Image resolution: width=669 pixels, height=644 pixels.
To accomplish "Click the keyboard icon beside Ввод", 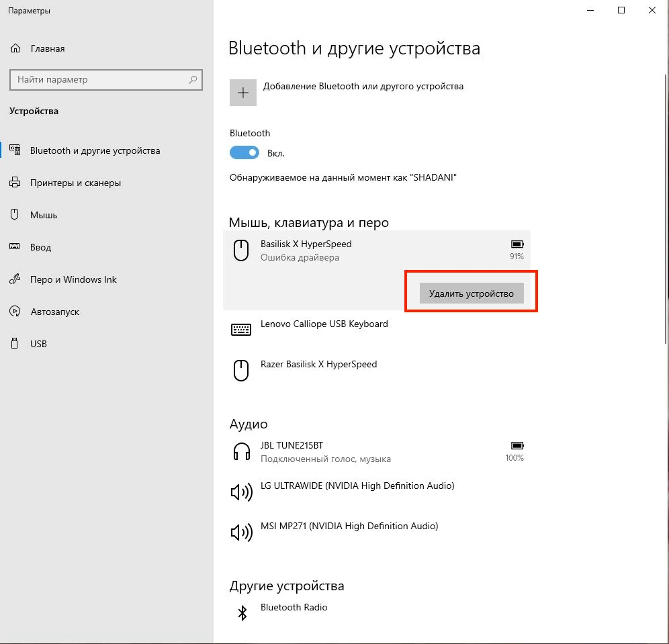I will click(15, 246).
